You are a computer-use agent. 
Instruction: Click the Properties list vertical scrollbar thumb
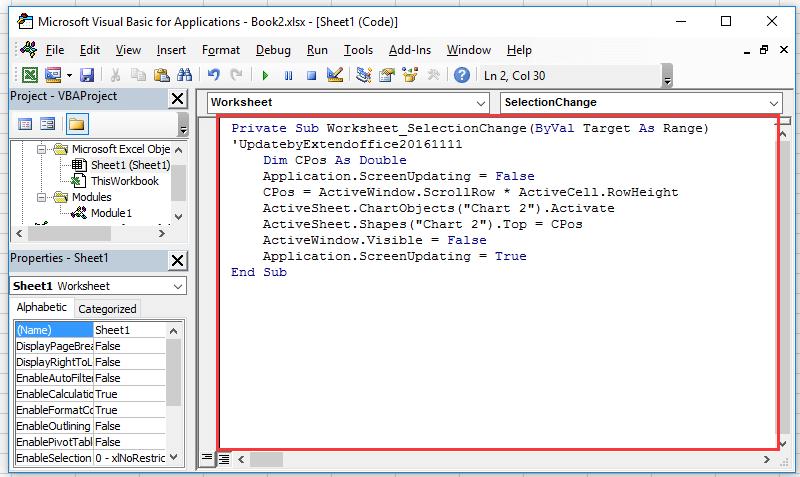173,372
